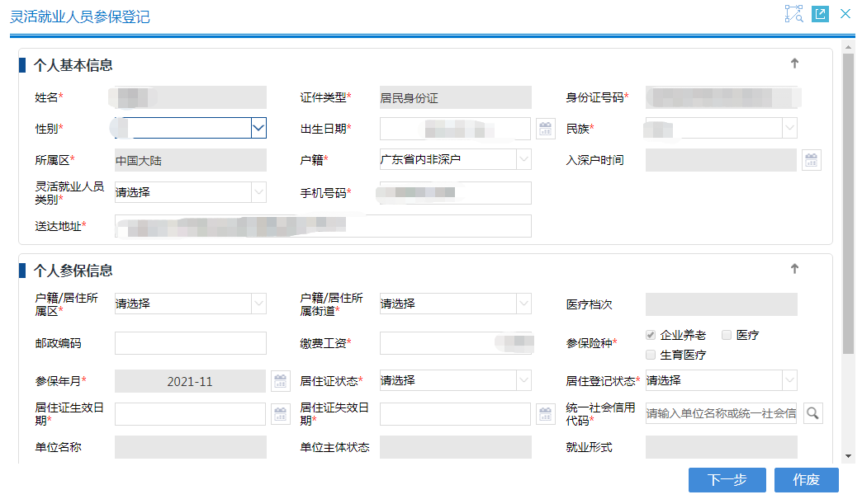Open the 参保年月 calendar icon
This screenshot has height=504, width=862.
pos(281,381)
